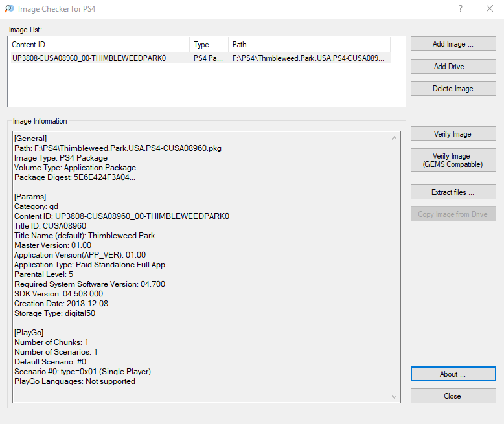Click the Storage Type: digital50 line

[54, 313]
